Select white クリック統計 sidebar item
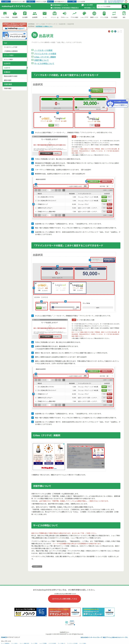The width and height of the screenshot is (129, 644). (15, 59)
